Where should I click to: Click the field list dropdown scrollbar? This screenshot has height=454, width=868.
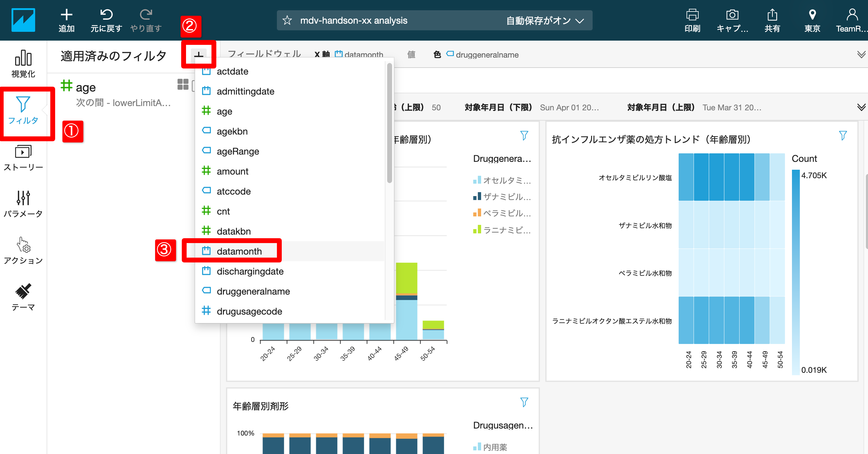390,123
